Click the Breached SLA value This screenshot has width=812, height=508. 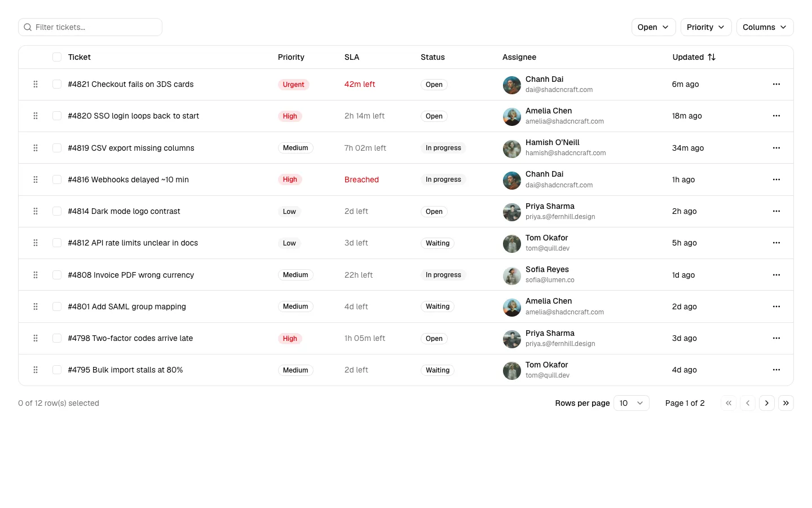pyautogui.click(x=361, y=179)
